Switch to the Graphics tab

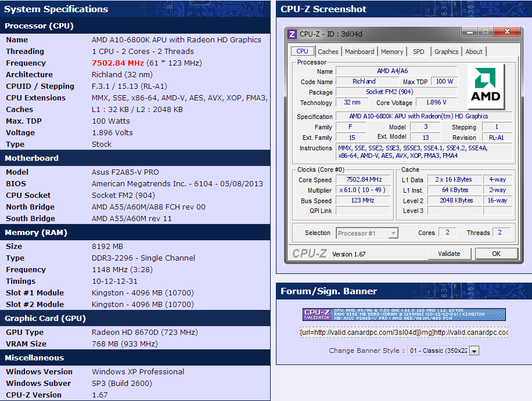click(x=446, y=52)
